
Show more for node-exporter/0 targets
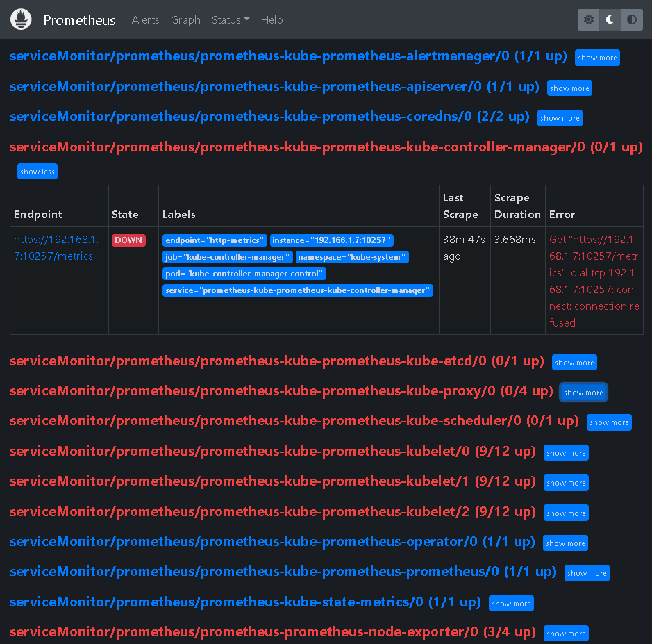pos(566,633)
